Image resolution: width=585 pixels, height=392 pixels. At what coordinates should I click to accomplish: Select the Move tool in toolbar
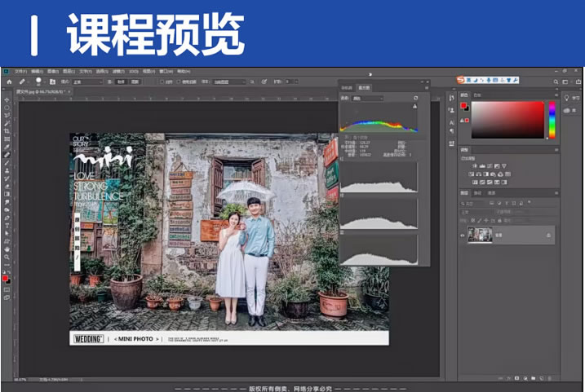point(7,100)
